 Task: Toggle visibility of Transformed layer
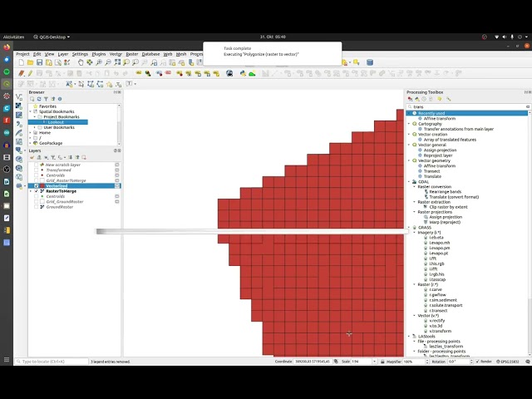pyautogui.click(x=36, y=170)
